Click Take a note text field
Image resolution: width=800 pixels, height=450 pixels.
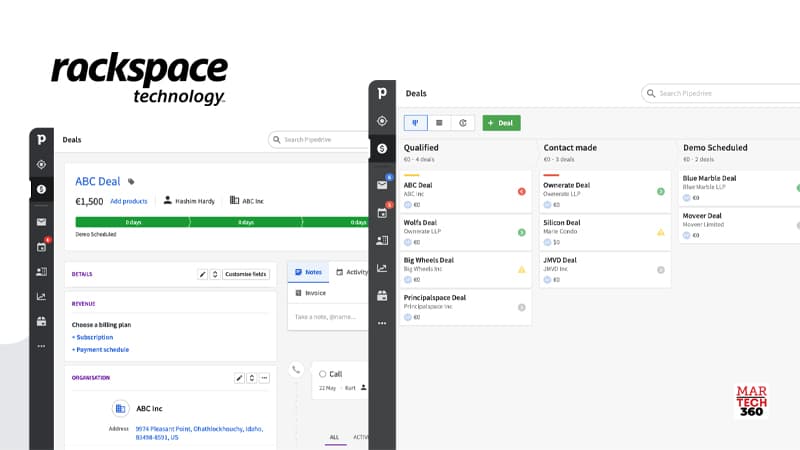pos(326,317)
